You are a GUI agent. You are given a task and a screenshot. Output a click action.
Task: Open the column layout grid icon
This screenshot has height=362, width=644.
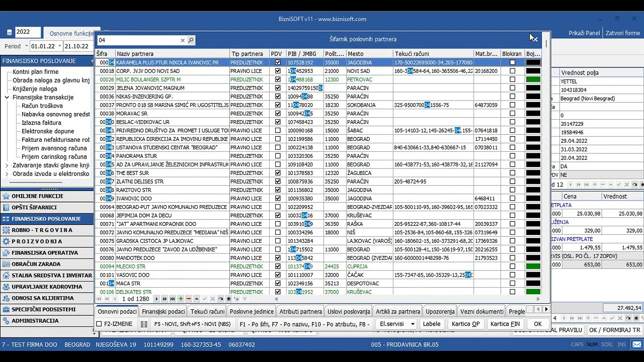pos(144,324)
